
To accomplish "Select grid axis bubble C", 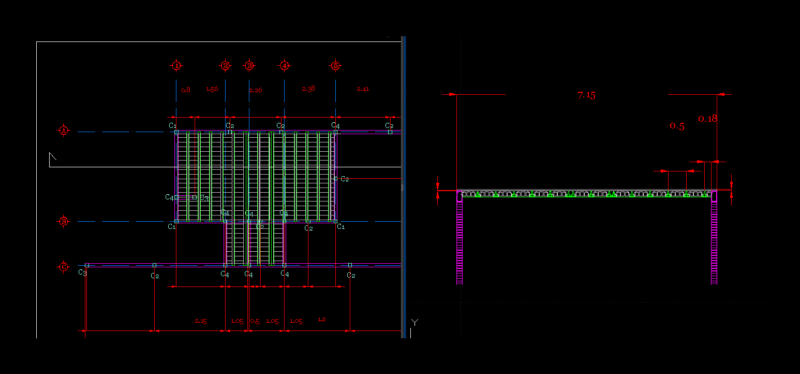I will coord(63,267).
